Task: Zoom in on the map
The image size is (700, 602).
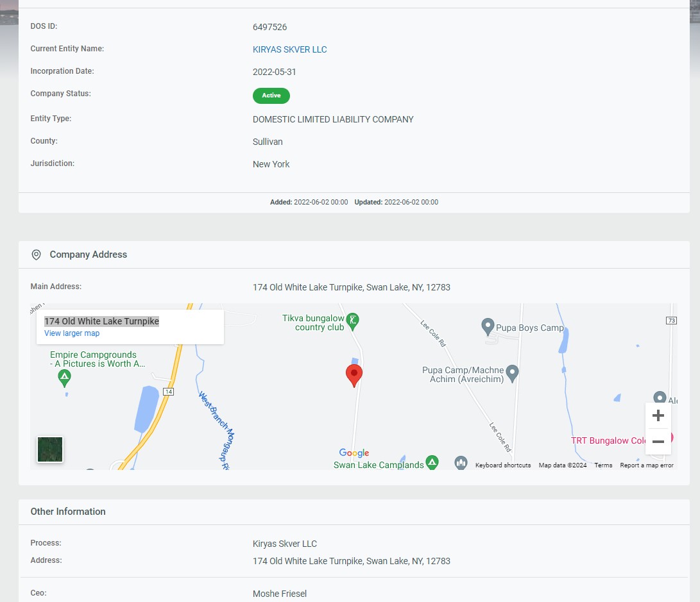Action: click(x=658, y=416)
